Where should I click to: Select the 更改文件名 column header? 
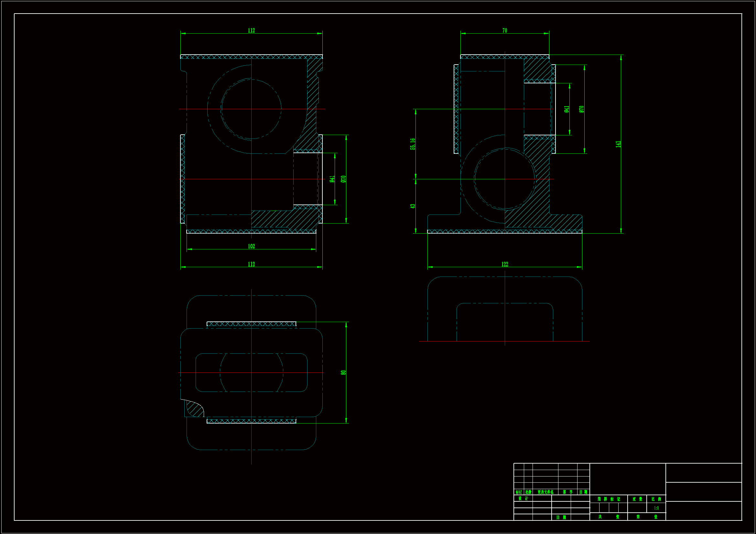pos(545,492)
